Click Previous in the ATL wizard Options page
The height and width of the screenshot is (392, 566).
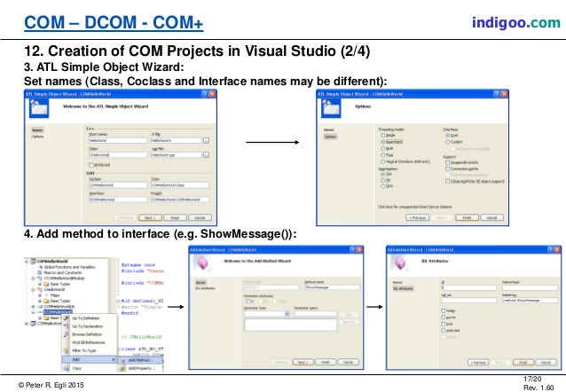(417, 217)
